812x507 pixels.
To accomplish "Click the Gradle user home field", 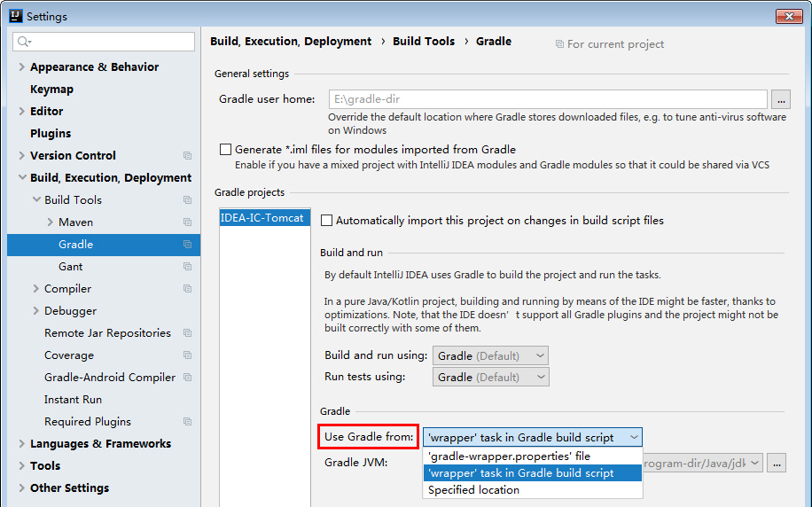I will [548, 99].
